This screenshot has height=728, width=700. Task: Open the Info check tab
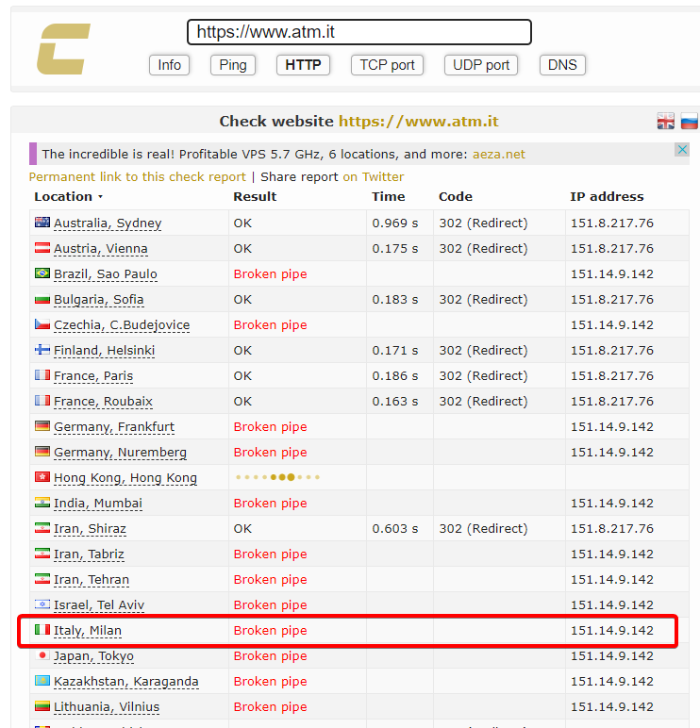coord(169,65)
